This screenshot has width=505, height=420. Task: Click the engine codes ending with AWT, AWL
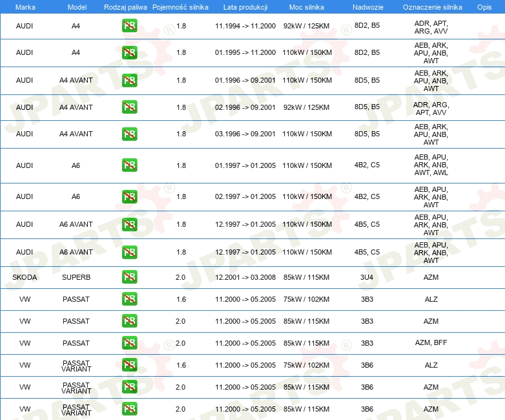click(x=431, y=165)
